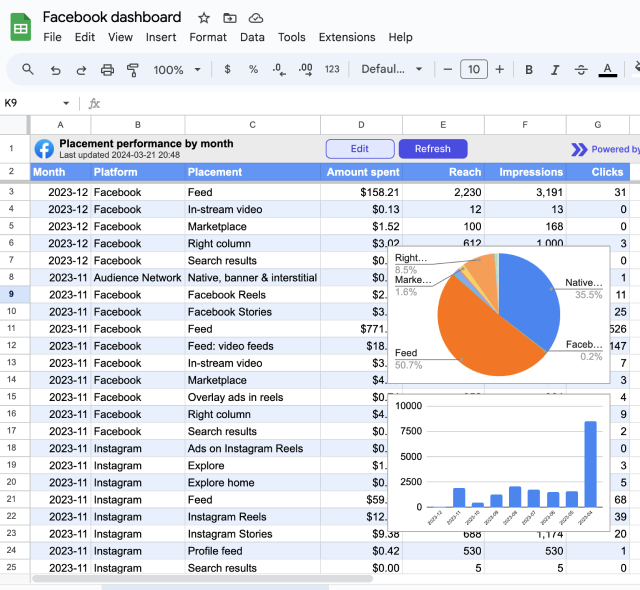
Task: Check cloud save status icon
Action: (256, 18)
